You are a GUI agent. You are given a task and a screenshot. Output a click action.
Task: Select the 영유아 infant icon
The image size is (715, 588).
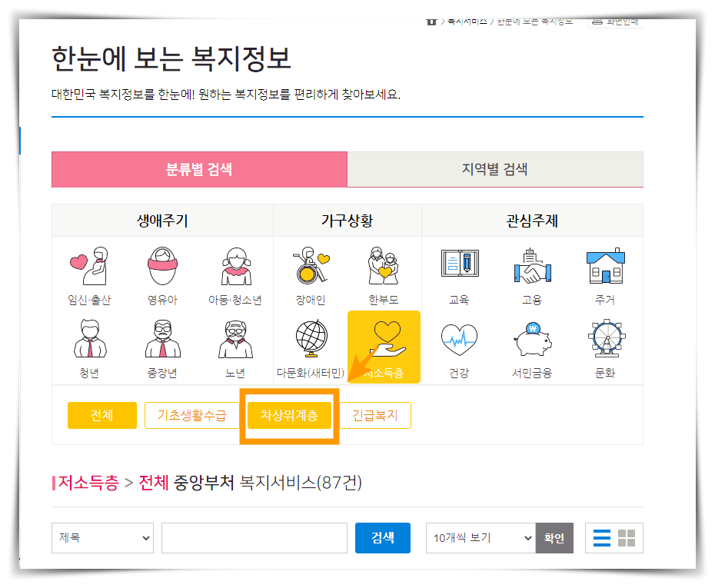[162, 267]
